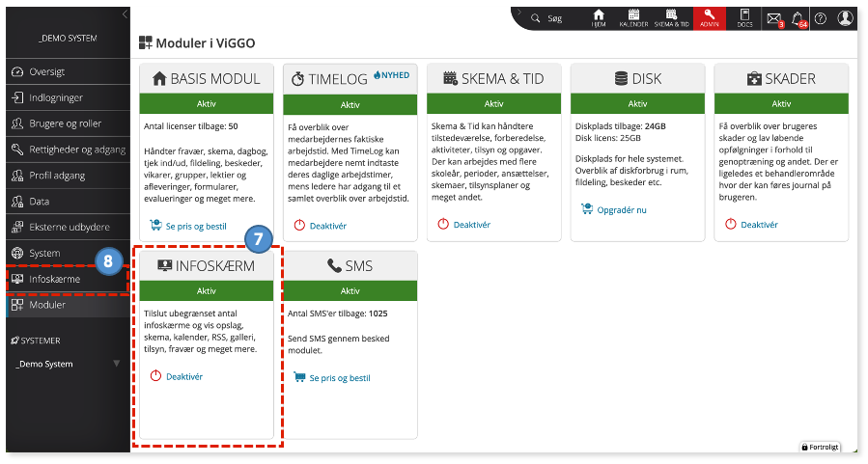Click Opgradér nu under Disk
Viewport: 868px width, 464px height.
pos(621,210)
